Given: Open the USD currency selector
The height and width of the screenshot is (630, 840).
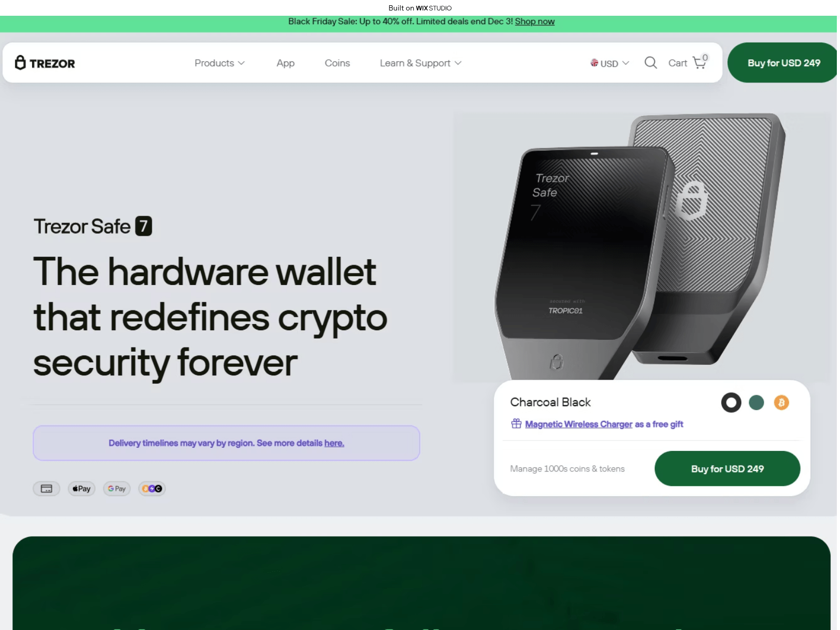Looking at the screenshot, I should click(610, 63).
